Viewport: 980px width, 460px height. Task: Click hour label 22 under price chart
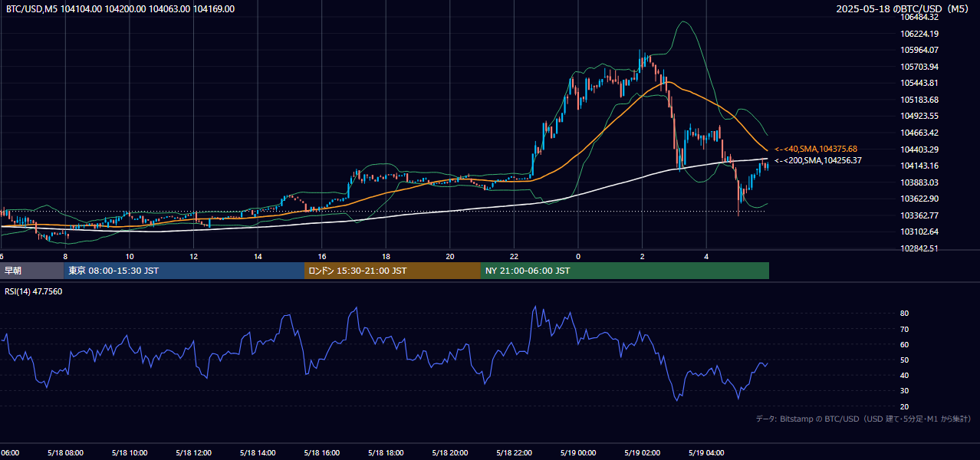pyautogui.click(x=514, y=257)
